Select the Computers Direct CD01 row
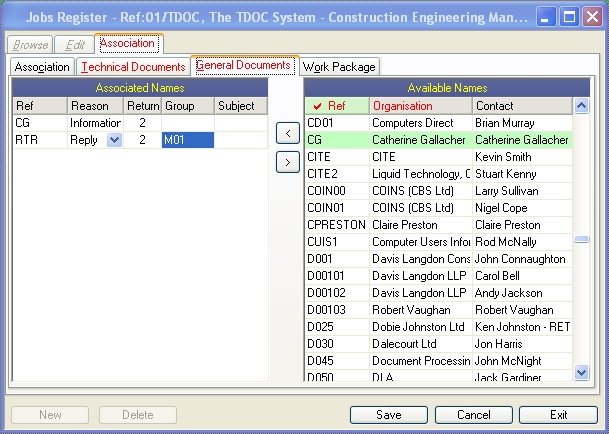This screenshot has height=434, width=609. click(438, 123)
